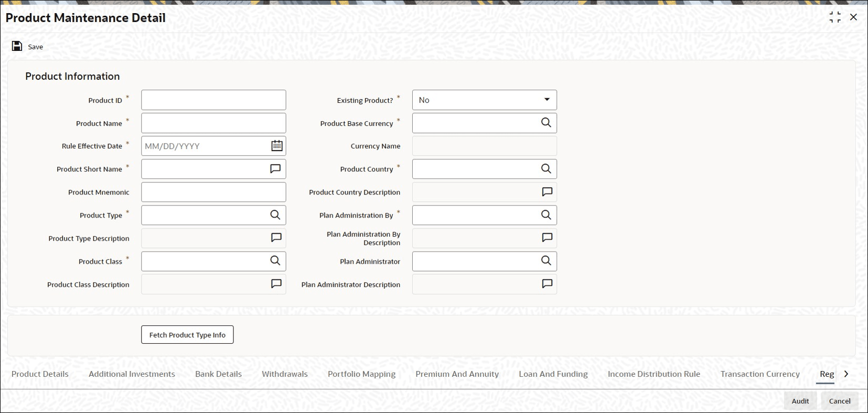Search Product Country lookup magnifier
868x413 pixels.
pyautogui.click(x=546, y=169)
